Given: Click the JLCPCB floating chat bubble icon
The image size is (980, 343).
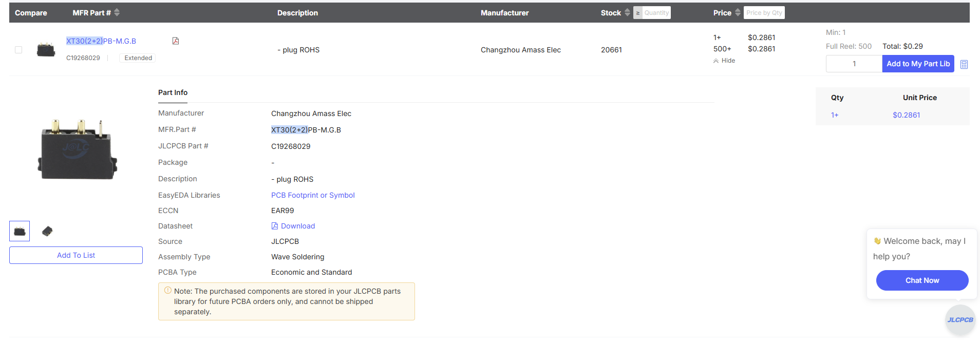Looking at the screenshot, I should (x=960, y=320).
